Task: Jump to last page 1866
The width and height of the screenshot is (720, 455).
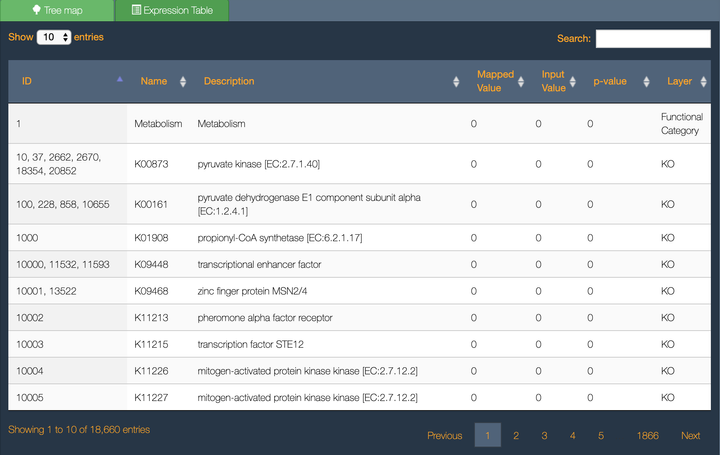Action: pyautogui.click(x=647, y=436)
